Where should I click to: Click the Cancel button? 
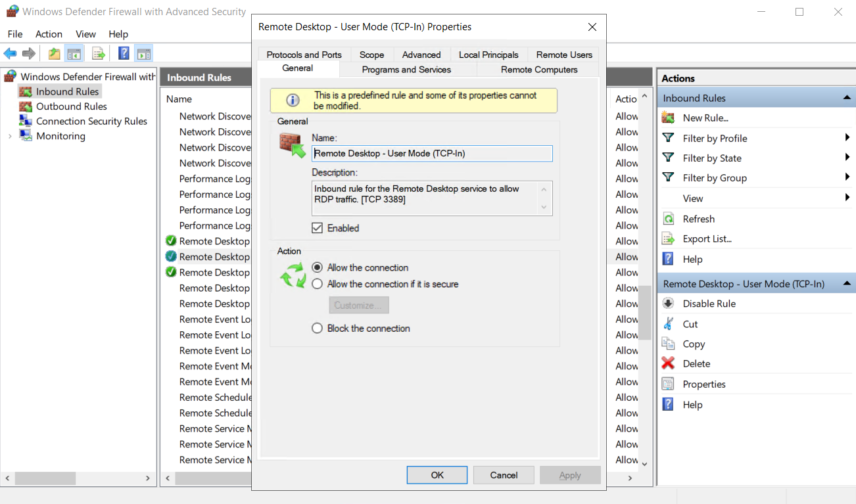click(x=504, y=475)
